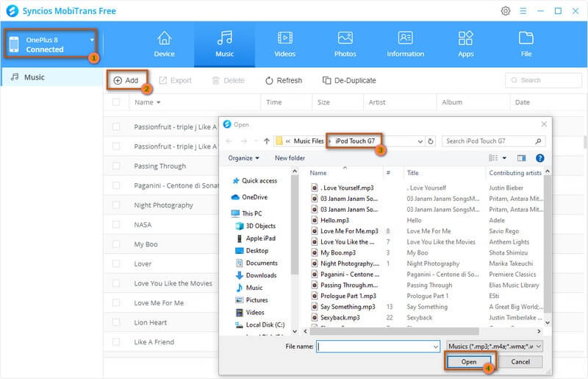Open the settings gear in title bar
The image size is (588, 379).
click(x=506, y=11)
